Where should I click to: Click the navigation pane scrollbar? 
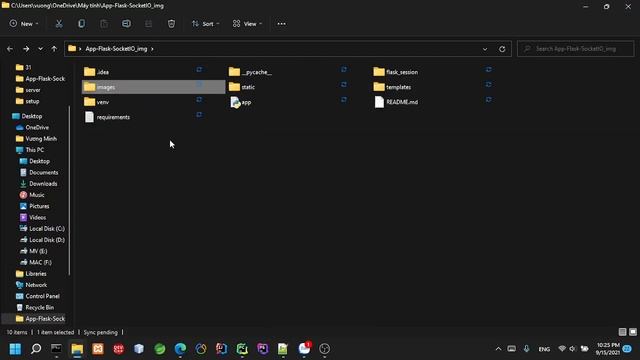click(69, 190)
